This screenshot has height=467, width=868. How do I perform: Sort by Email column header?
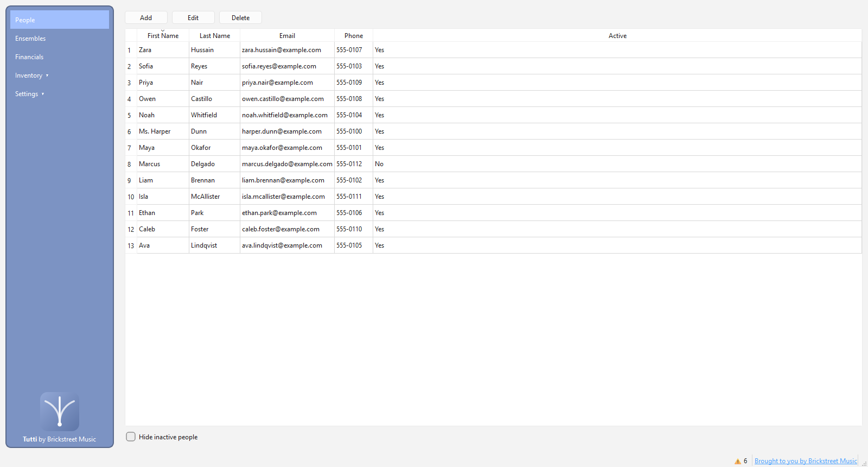(287, 36)
